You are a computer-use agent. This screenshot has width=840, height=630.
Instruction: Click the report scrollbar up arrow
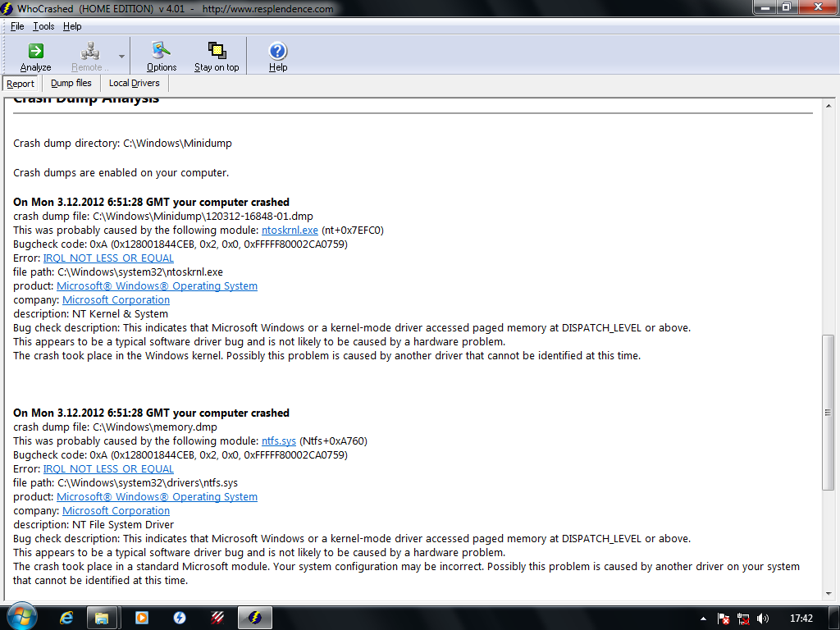[x=829, y=106]
